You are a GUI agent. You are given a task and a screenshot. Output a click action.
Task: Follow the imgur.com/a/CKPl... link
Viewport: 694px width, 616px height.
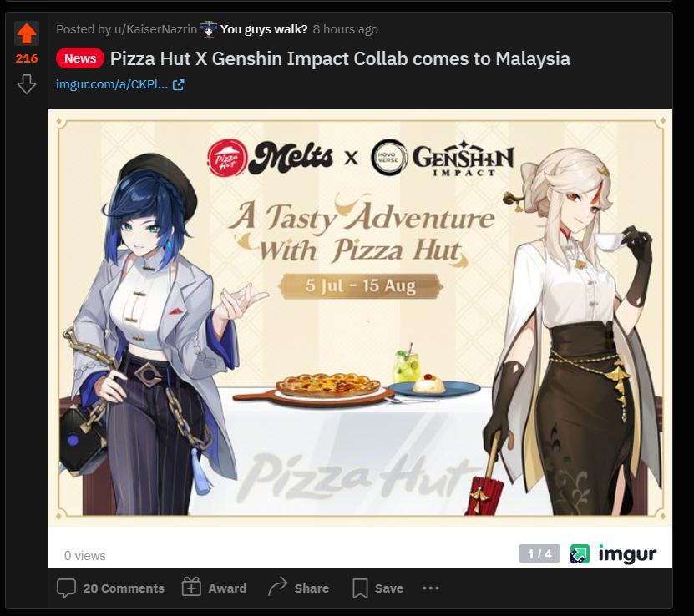(112, 84)
